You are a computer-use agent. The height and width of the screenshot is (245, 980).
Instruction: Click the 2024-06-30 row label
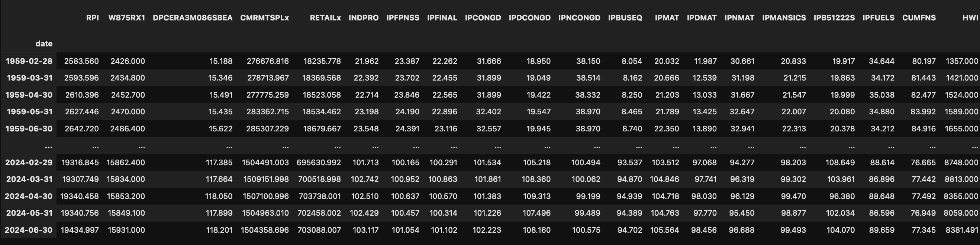pos(29,230)
